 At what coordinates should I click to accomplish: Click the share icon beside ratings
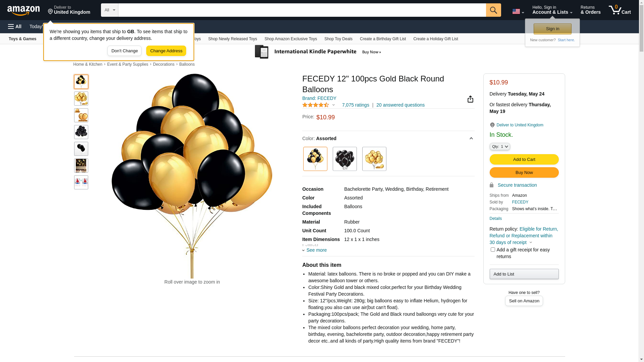tap(470, 99)
